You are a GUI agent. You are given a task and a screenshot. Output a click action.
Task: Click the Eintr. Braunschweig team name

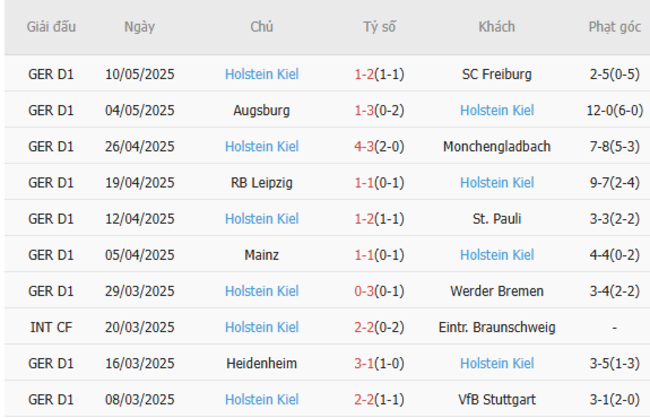pos(497,327)
